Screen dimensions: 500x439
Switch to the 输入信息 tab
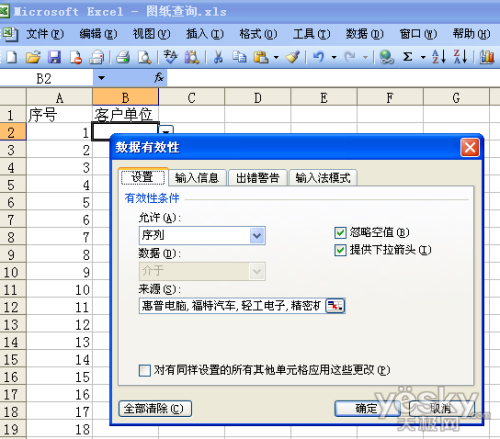[x=197, y=177]
